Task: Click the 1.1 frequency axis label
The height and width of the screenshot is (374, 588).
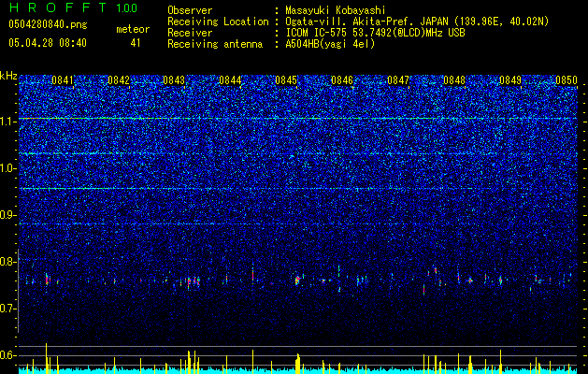Action: tap(8, 122)
